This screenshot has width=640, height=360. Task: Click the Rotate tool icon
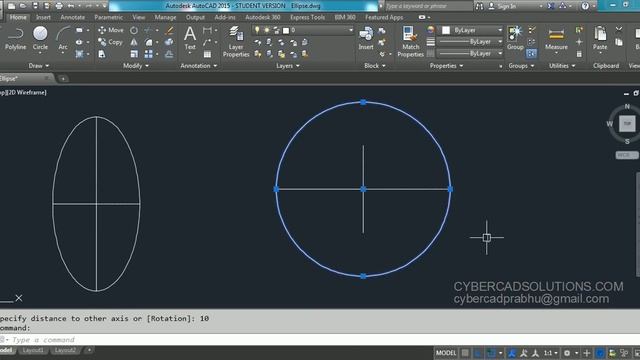coord(134,31)
